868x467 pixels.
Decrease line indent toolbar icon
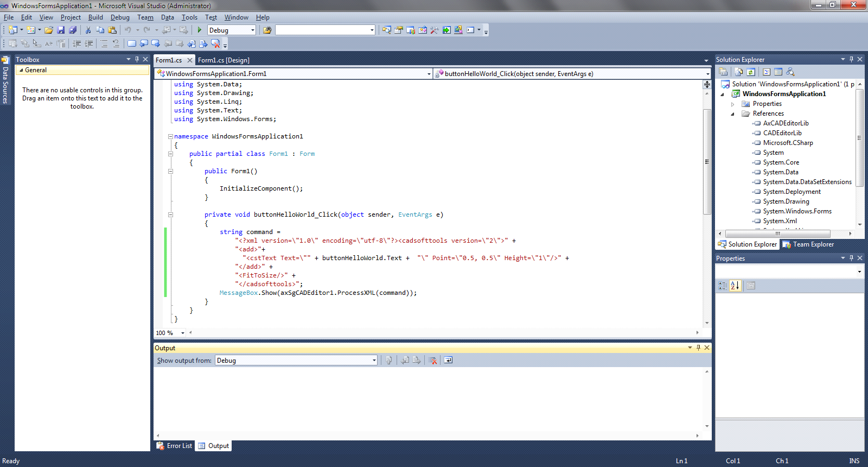pos(77,43)
